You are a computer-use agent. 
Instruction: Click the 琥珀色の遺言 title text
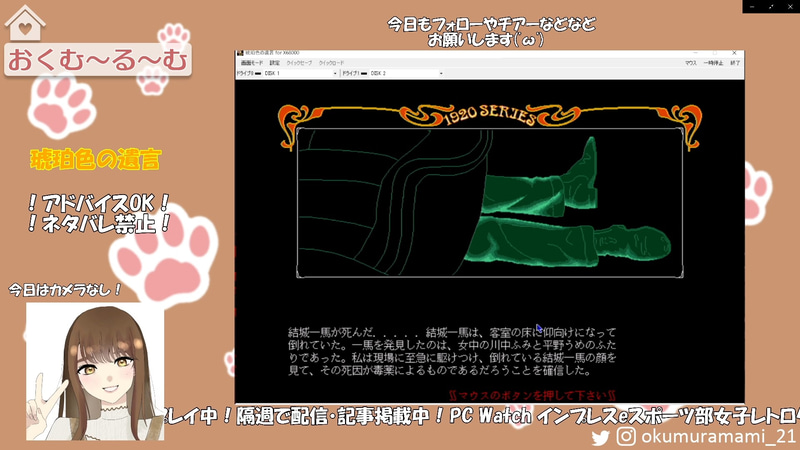(96, 160)
